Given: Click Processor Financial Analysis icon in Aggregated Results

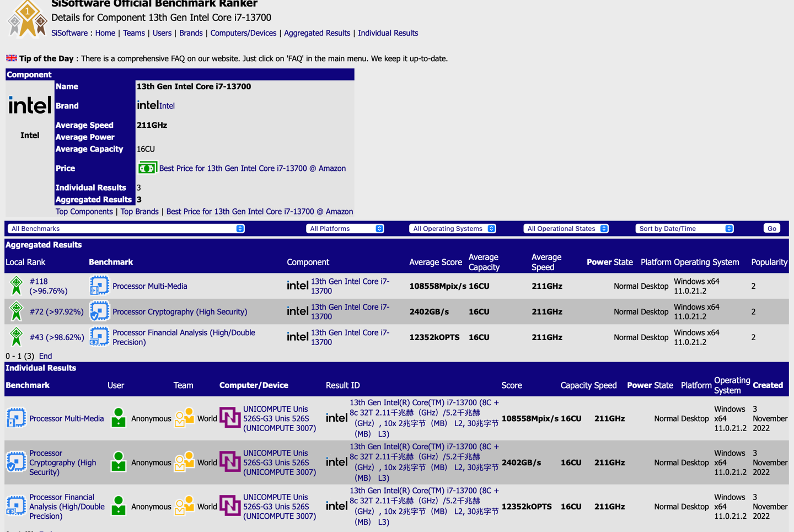Looking at the screenshot, I should (99, 337).
